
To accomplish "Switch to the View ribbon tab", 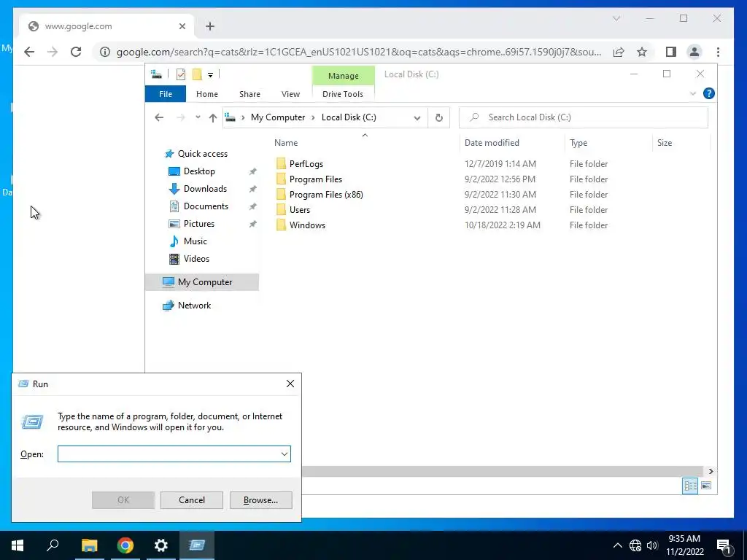I will click(290, 94).
